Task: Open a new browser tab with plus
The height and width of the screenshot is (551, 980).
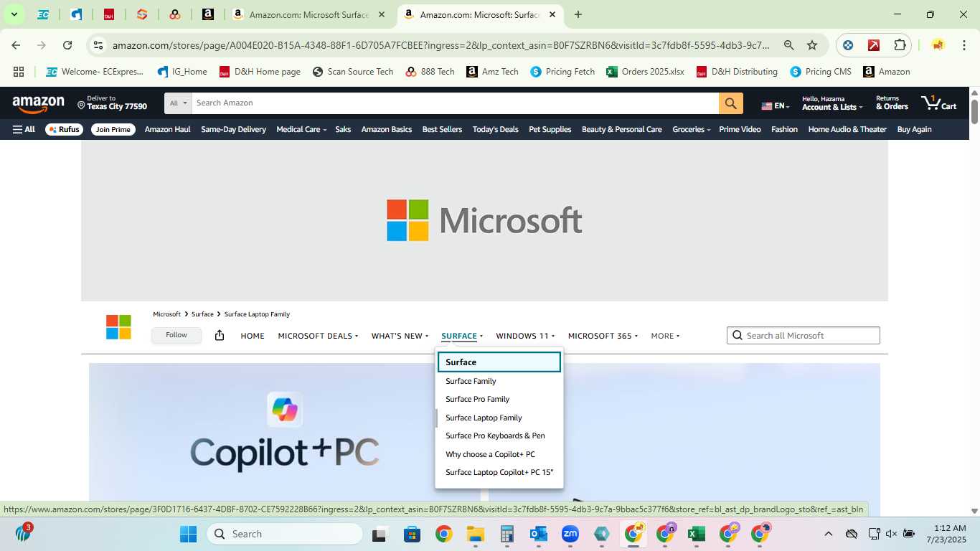Action: (578, 14)
